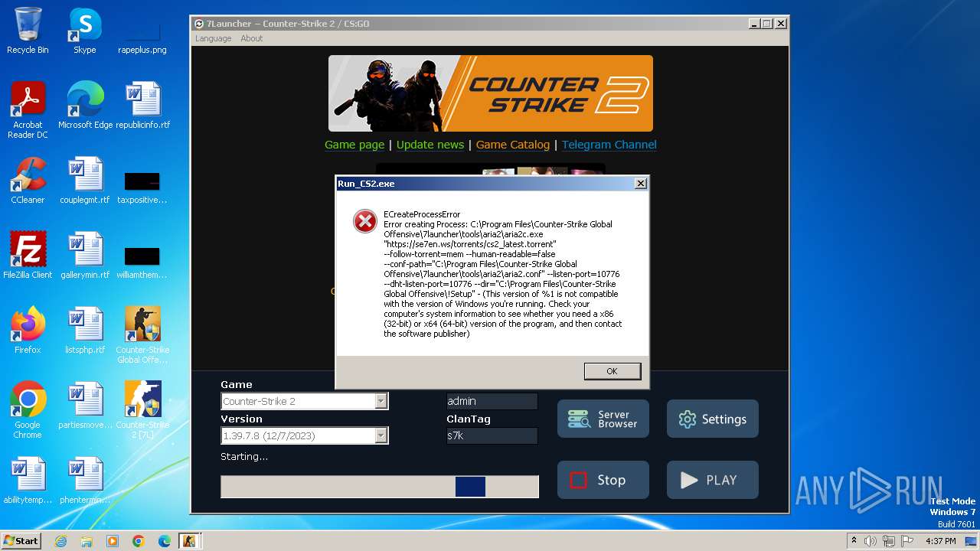
Task: Open the Telegram Channel link
Action: point(609,145)
